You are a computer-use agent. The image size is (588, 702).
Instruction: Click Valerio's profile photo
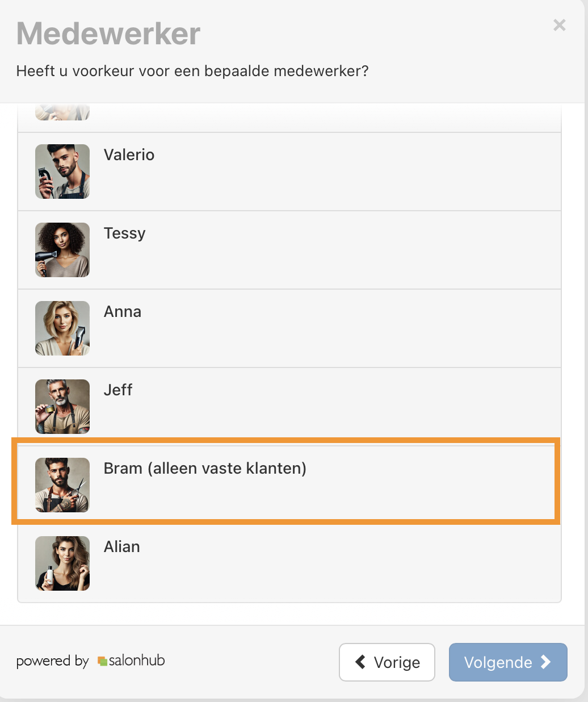[x=62, y=172]
